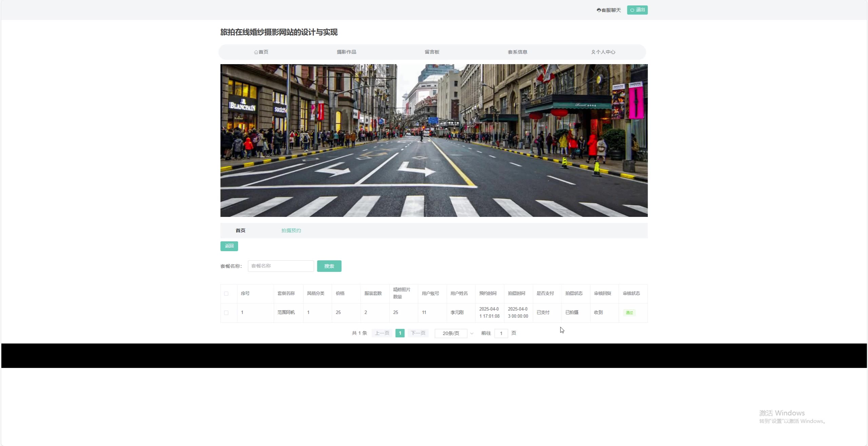The image size is (868, 446).
Task: Click the 首页 breadcrumb tab below banner
Action: [x=240, y=230]
